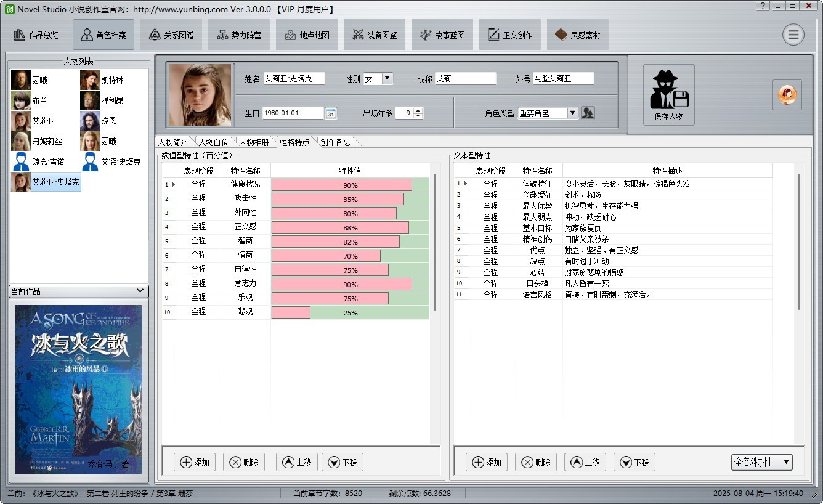Open the 势力阵营 factions module

tap(239, 35)
